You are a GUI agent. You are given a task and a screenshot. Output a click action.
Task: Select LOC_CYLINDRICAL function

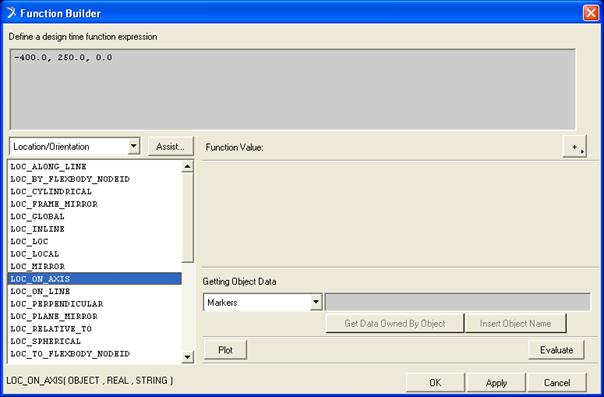click(94, 191)
